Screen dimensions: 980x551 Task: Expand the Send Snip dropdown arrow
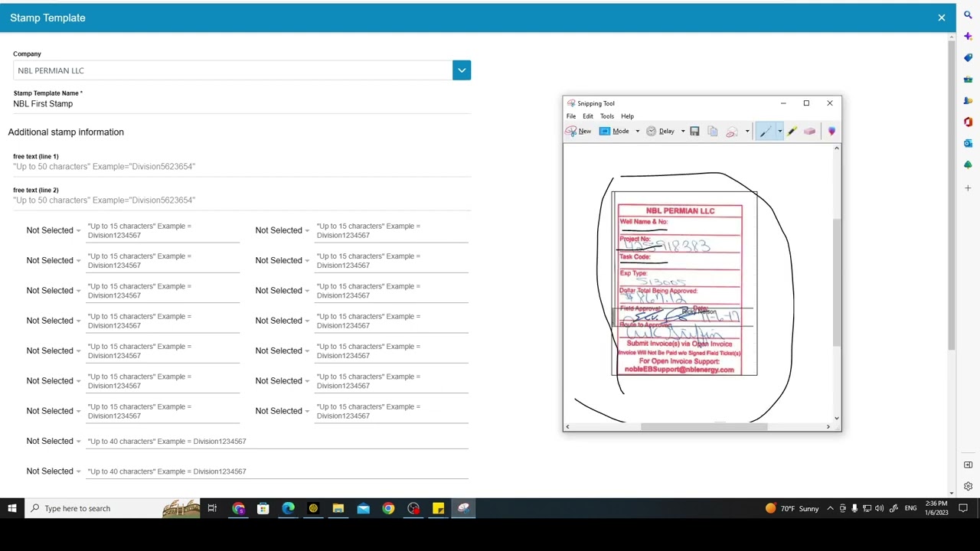point(747,131)
